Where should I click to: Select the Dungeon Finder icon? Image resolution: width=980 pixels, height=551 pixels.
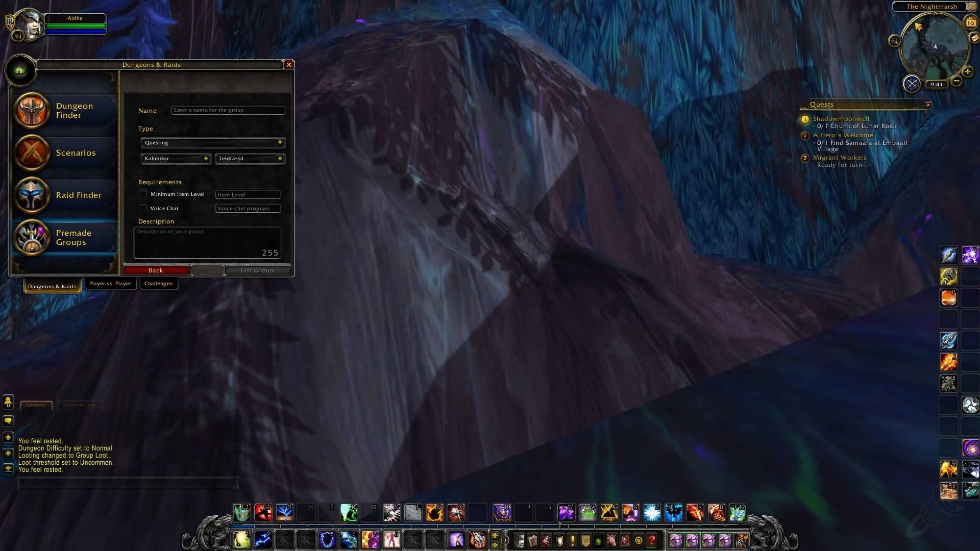pyautogui.click(x=32, y=110)
